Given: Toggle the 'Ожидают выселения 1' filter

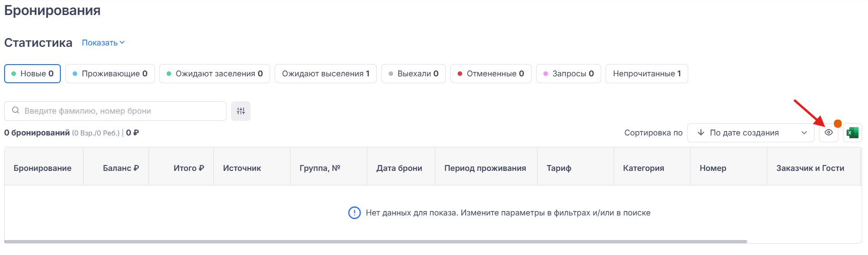Looking at the screenshot, I should 325,74.
